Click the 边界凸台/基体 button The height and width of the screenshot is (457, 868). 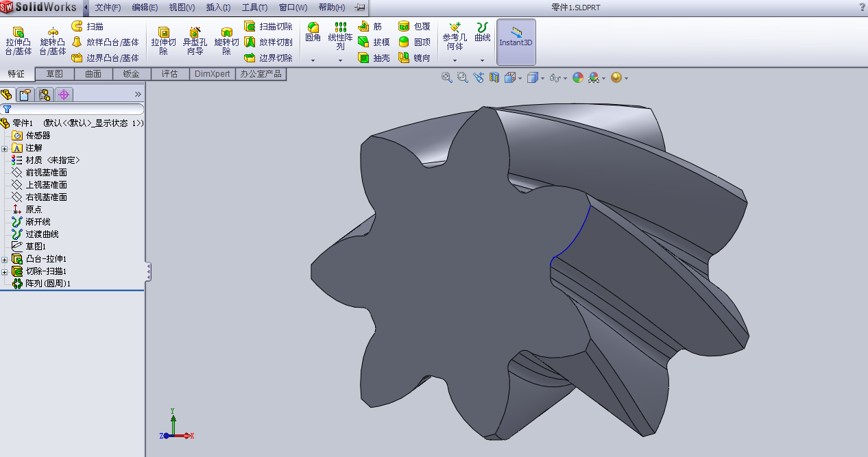105,58
